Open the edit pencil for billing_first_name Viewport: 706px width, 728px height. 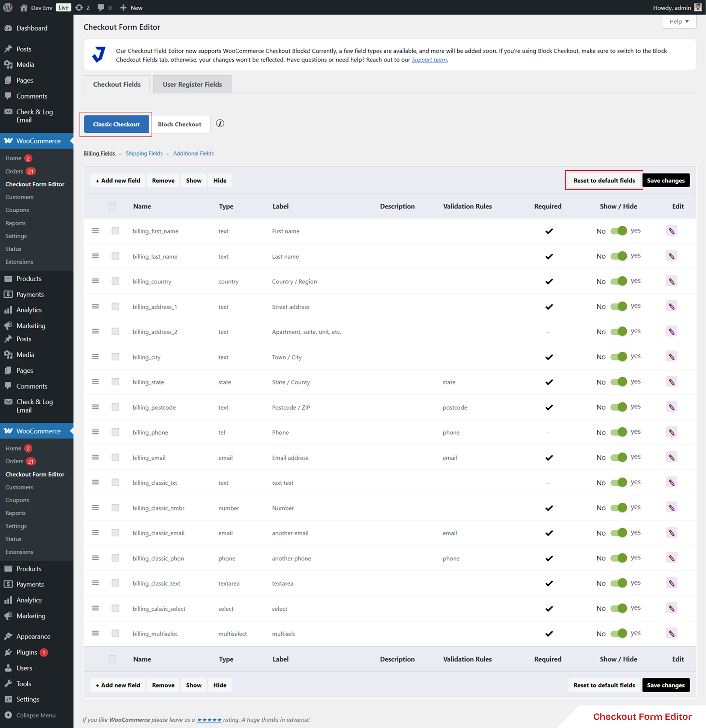pos(671,230)
